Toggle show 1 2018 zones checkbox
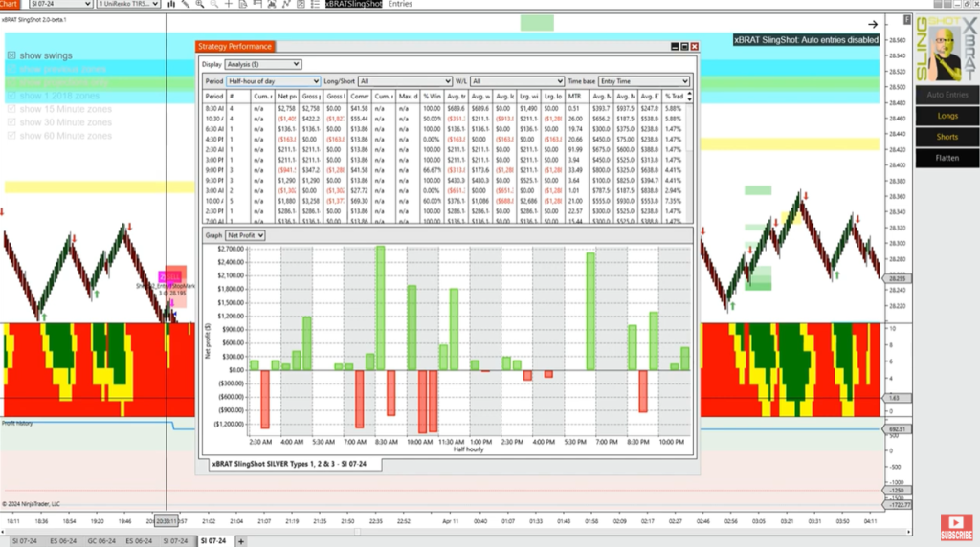This screenshot has width=980, height=547. [x=11, y=96]
